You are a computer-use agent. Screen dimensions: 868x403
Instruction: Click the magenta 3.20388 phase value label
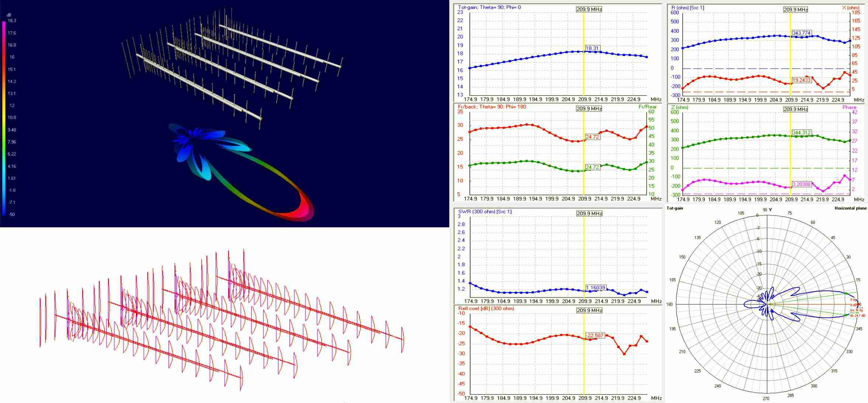point(801,184)
